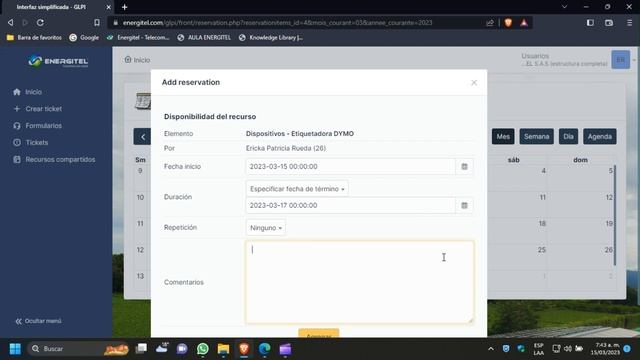Open AULA ENERGITEL bookmark

pyautogui.click(x=204, y=38)
